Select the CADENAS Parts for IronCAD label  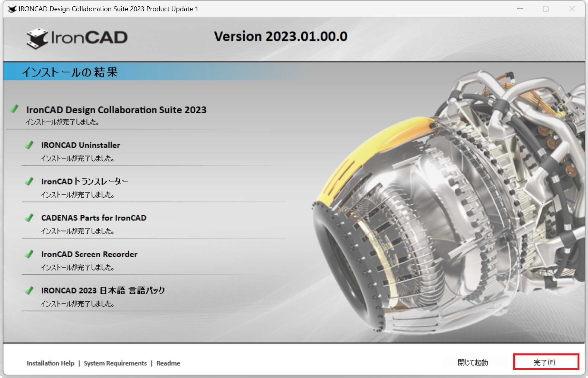click(93, 218)
